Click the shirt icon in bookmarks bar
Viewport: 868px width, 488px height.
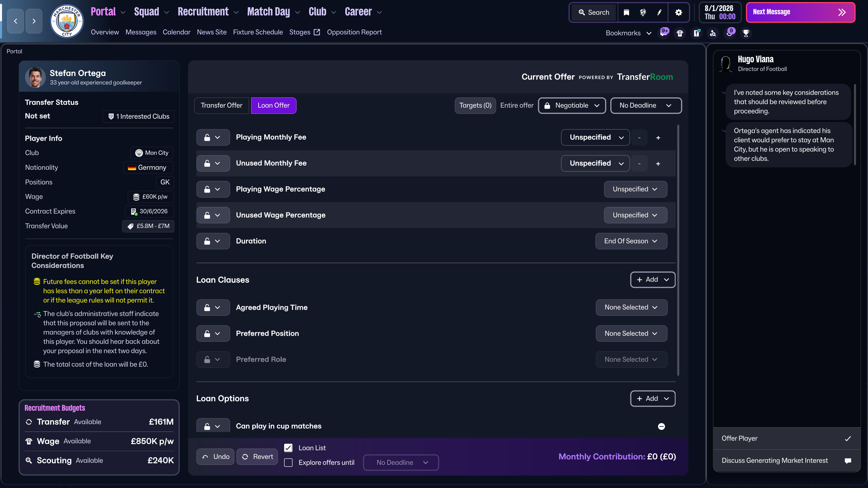coord(680,33)
